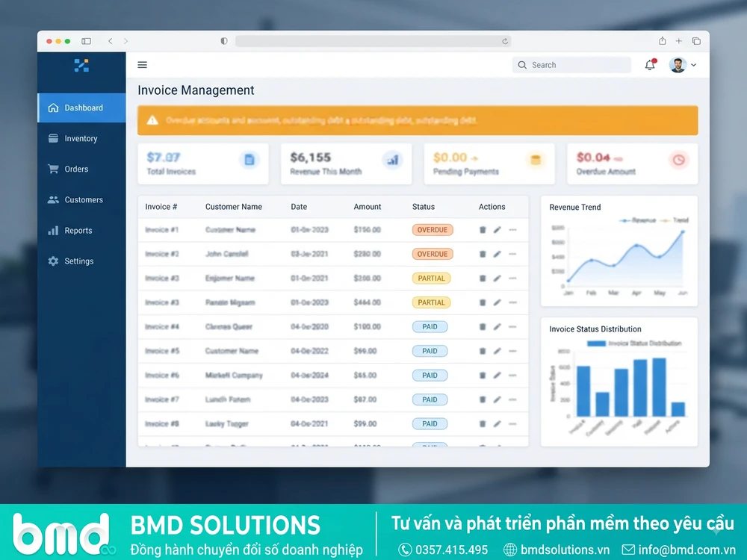747x560 pixels.
Task: Open more options for Invoice #4 row
Action: pyautogui.click(x=512, y=327)
